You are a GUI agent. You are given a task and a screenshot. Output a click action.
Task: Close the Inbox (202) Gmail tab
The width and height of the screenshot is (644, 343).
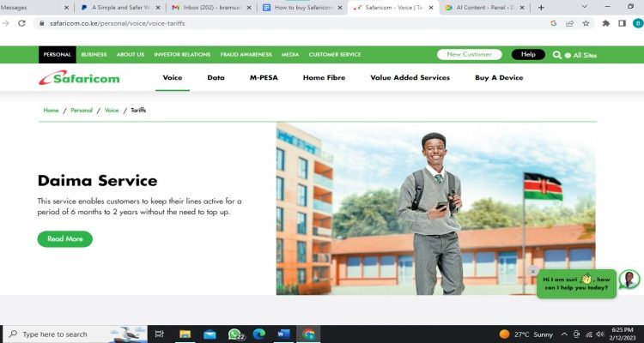click(249, 8)
